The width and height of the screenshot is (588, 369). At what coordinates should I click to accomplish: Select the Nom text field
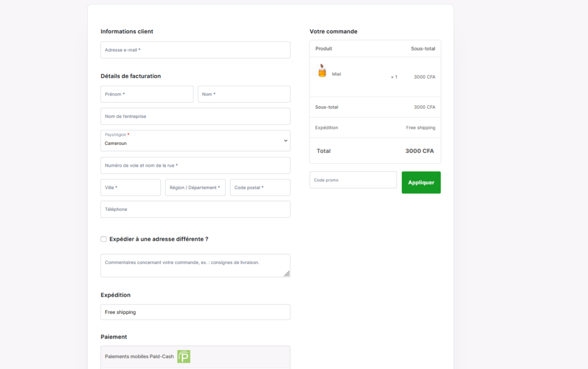[243, 94]
